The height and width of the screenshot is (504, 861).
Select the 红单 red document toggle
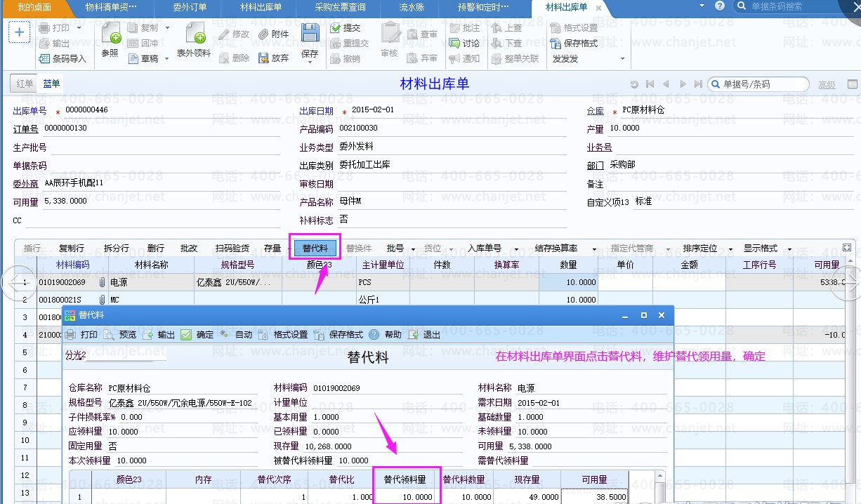25,84
